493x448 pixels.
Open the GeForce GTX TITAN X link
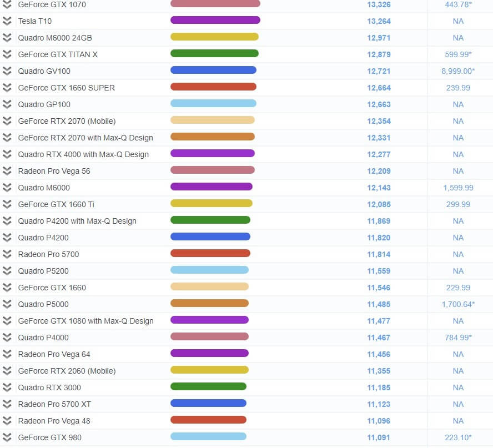pyautogui.click(x=58, y=54)
